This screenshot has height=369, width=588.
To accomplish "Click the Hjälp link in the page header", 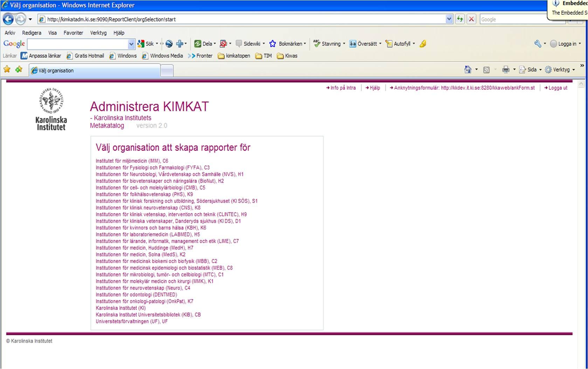I will pyautogui.click(x=373, y=88).
